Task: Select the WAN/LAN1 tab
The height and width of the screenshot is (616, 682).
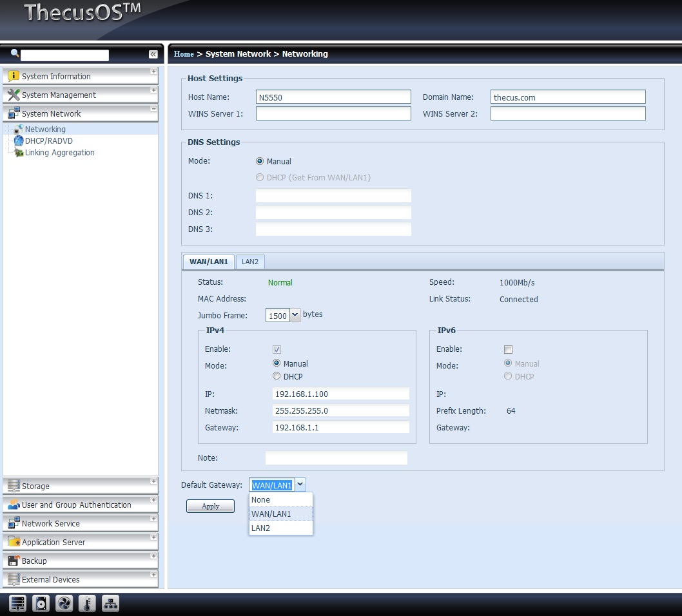Action: tap(208, 262)
